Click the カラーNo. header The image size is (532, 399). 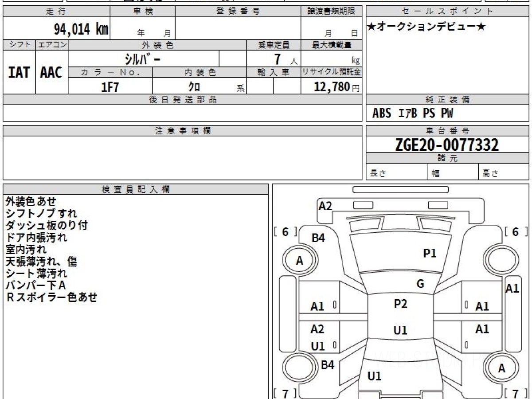[x=110, y=73]
